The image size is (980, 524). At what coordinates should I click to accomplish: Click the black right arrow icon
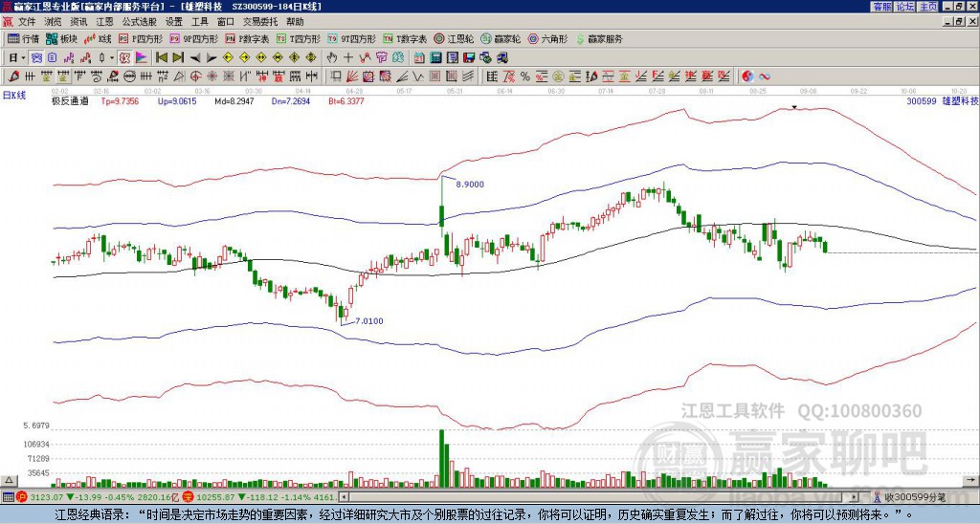[x=212, y=58]
